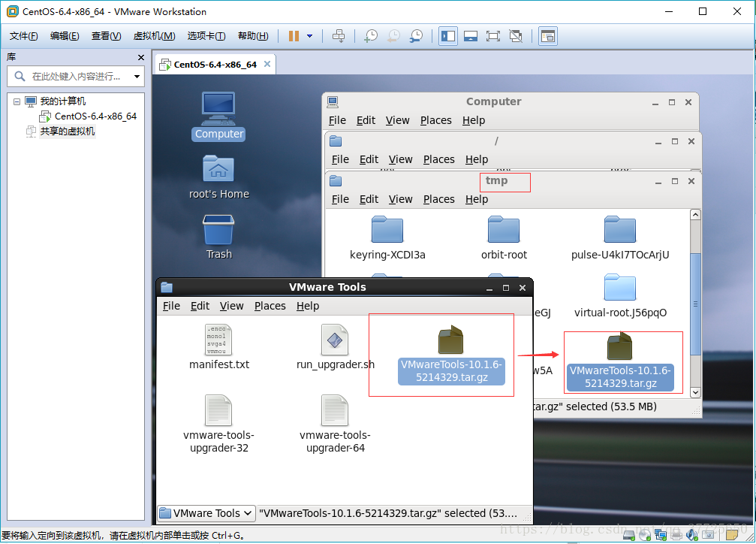Screen dimensions: 756x544
Task: Open View menu in the / window
Action: [401, 159]
